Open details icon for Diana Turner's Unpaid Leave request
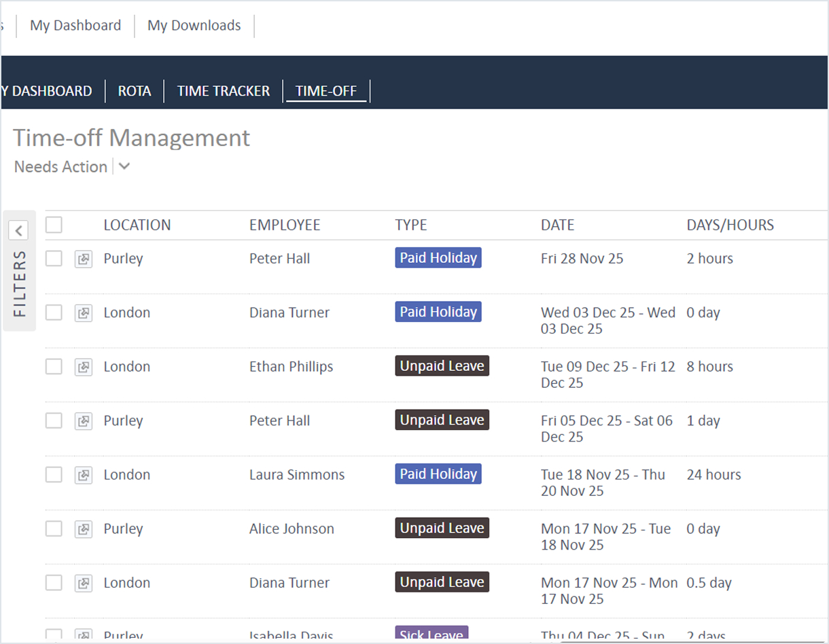 pyautogui.click(x=83, y=583)
